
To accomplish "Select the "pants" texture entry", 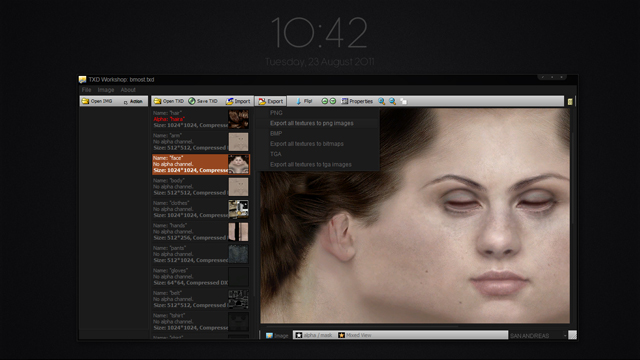I will (x=200, y=254).
